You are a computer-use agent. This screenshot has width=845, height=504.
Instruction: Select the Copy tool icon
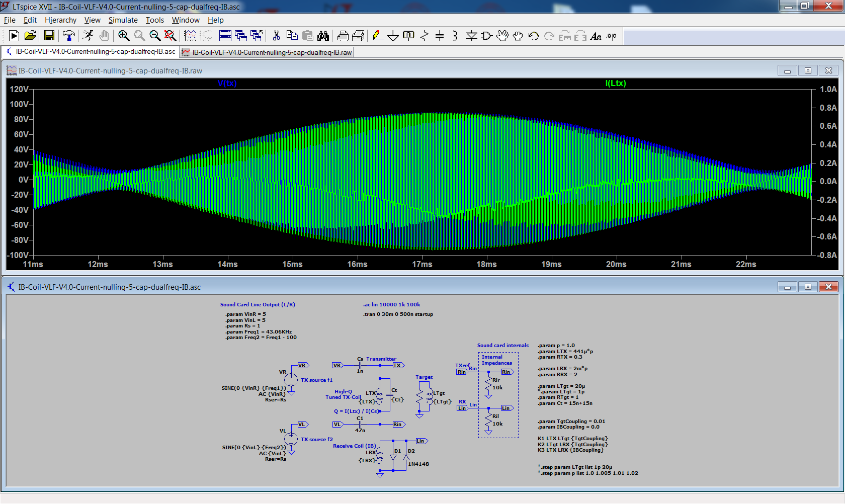pos(292,36)
